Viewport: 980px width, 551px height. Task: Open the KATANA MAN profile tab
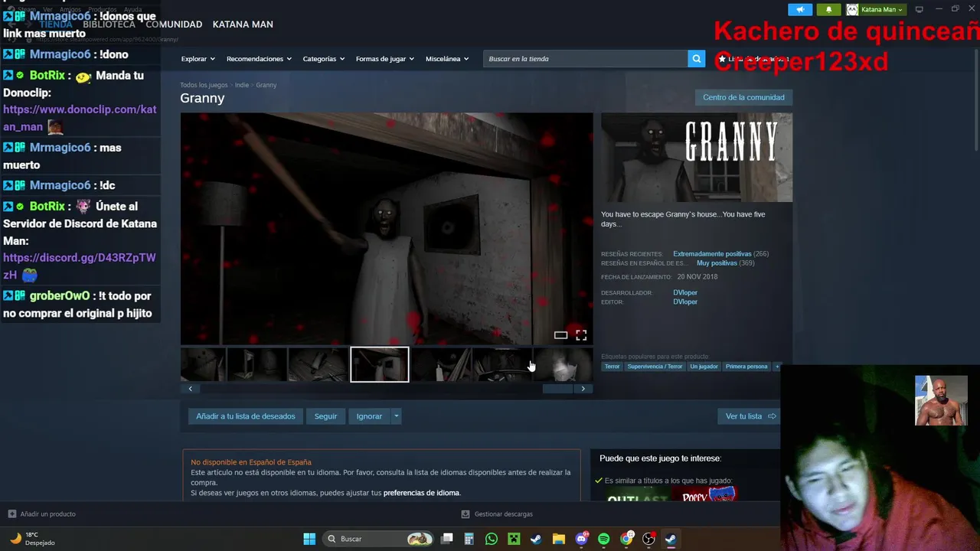coord(243,24)
